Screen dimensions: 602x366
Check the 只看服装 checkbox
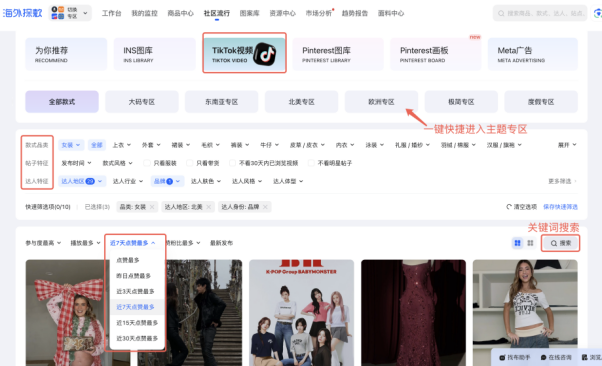point(147,163)
